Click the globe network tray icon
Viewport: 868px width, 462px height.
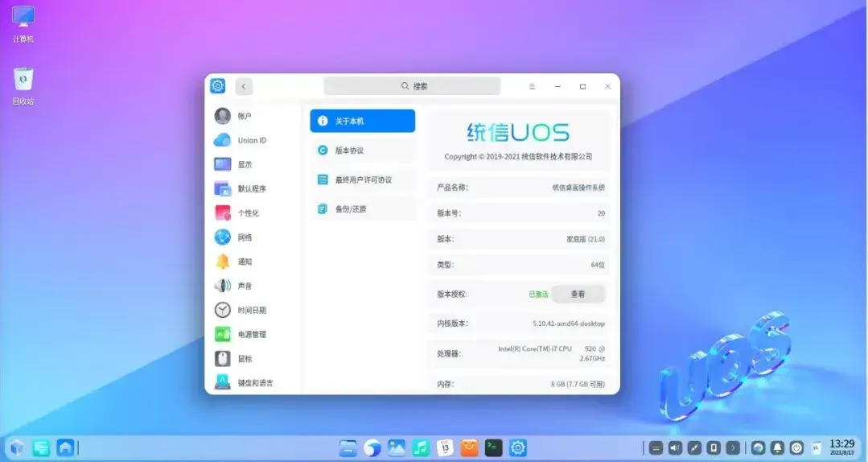pos(759,448)
